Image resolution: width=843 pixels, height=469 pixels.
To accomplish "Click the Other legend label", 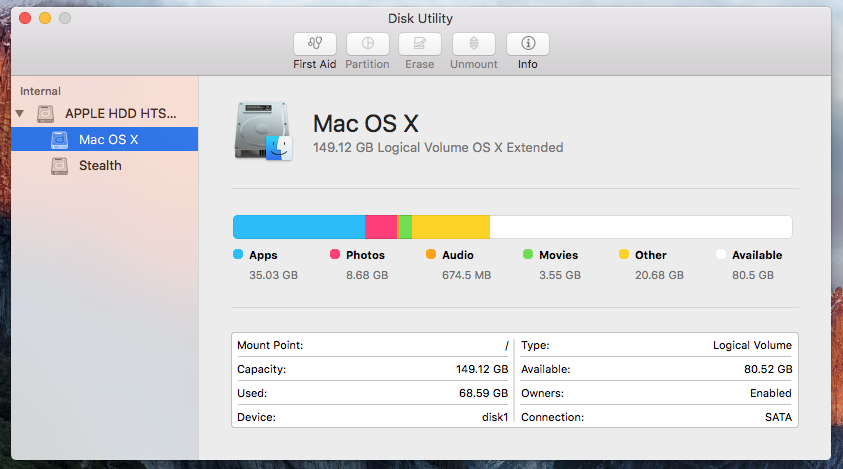I will (651, 255).
